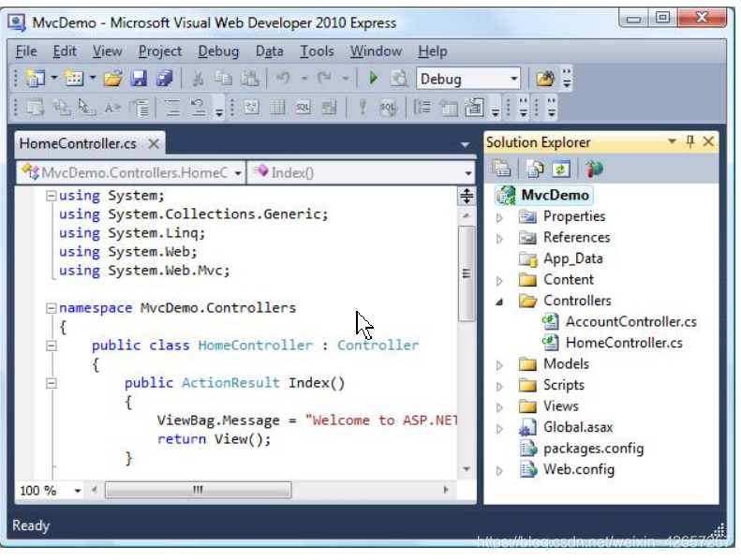Open the Project menu
This screenshot has width=741, height=560.
tap(160, 52)
